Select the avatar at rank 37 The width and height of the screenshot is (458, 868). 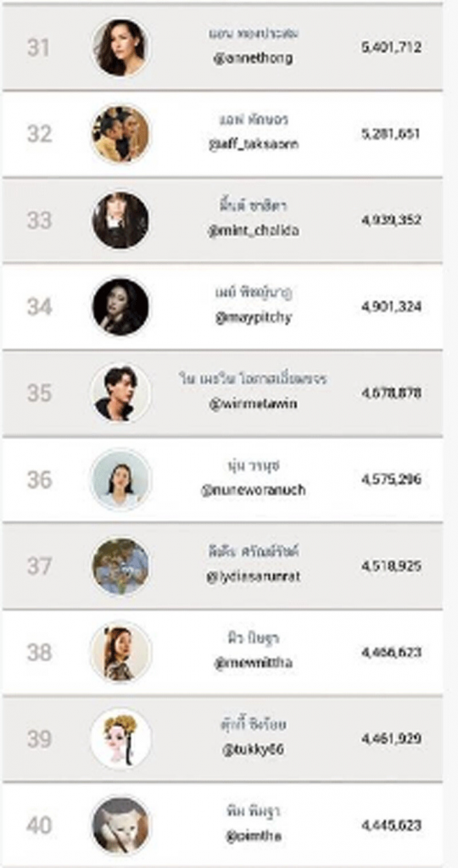120,565
